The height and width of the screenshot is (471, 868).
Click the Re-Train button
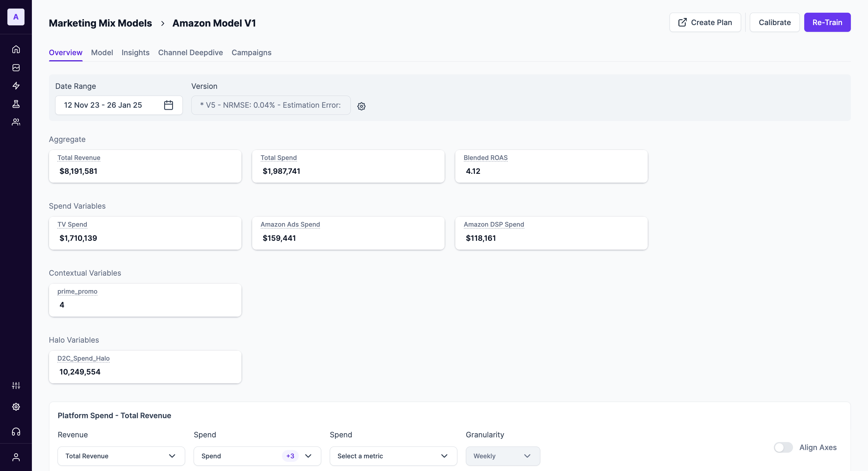pyautogui.click(x=827, y=22)
